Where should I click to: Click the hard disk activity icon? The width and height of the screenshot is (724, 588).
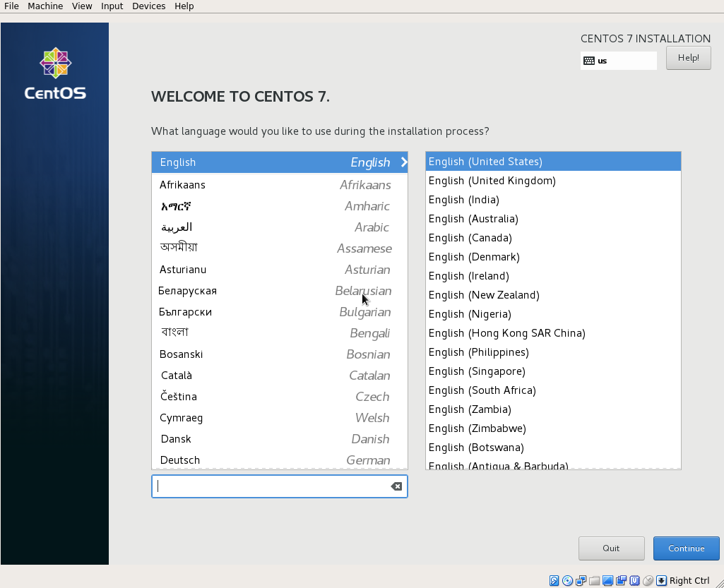point(554,580)
